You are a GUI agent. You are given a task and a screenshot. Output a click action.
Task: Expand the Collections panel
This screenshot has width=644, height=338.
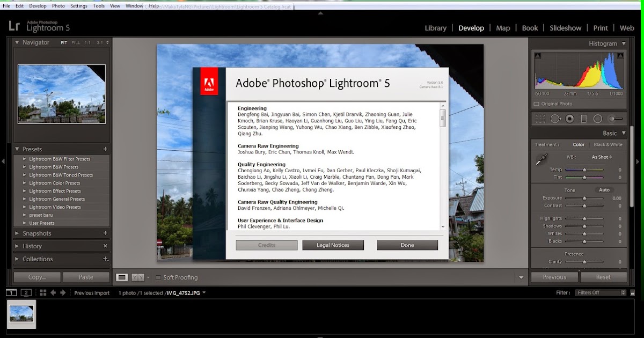pyautogui.click(x=17, y=259)
